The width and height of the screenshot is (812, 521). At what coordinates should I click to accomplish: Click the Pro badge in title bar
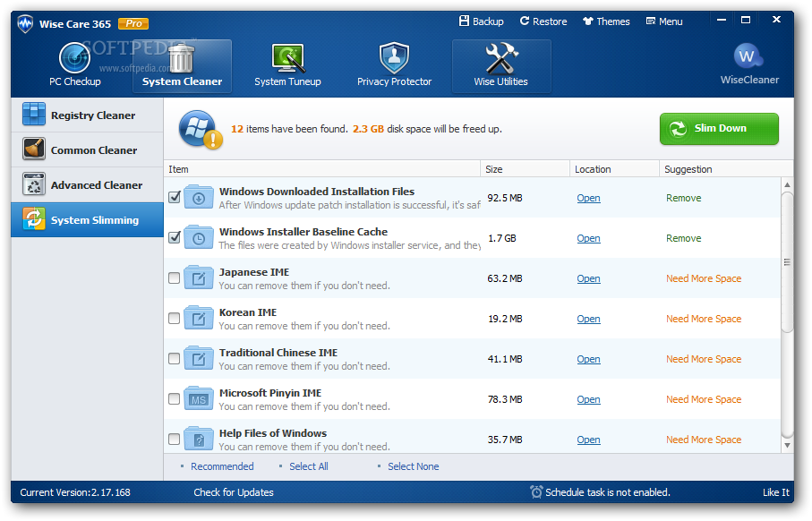tap(133, 23)
